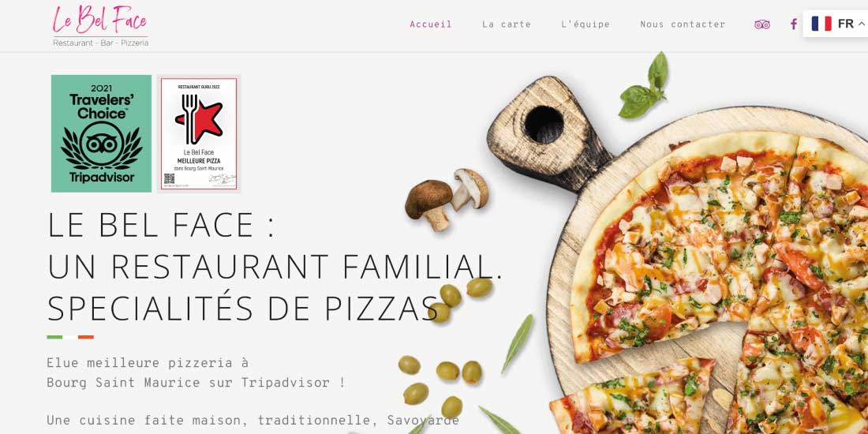Open the Facebook icon in the header
The image size is (868, 434).
(x=793, y=24)
